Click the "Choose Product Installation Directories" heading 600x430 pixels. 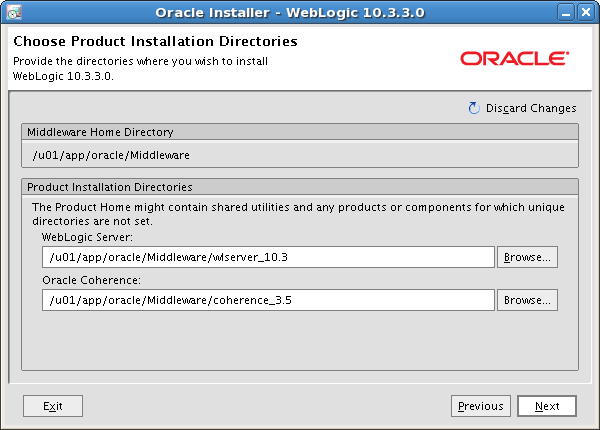155,42
